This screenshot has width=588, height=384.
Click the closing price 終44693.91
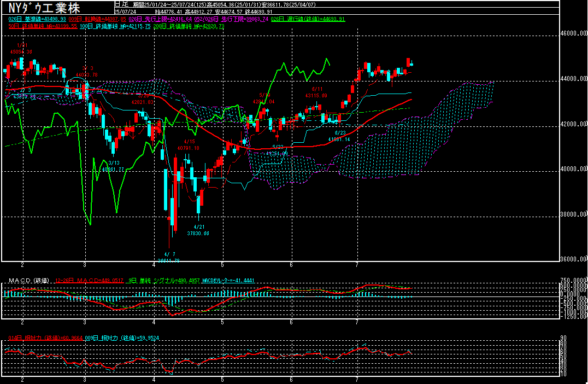[258, 11]
